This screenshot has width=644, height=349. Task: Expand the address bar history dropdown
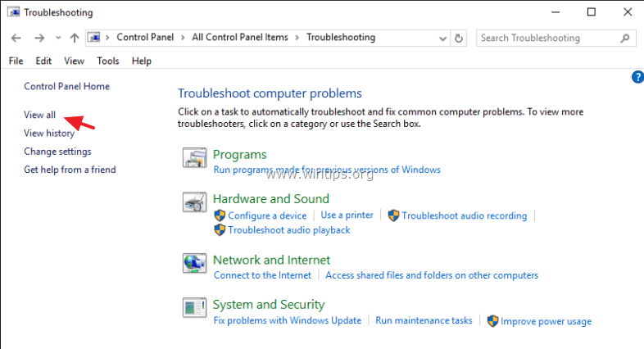(442, 39)
